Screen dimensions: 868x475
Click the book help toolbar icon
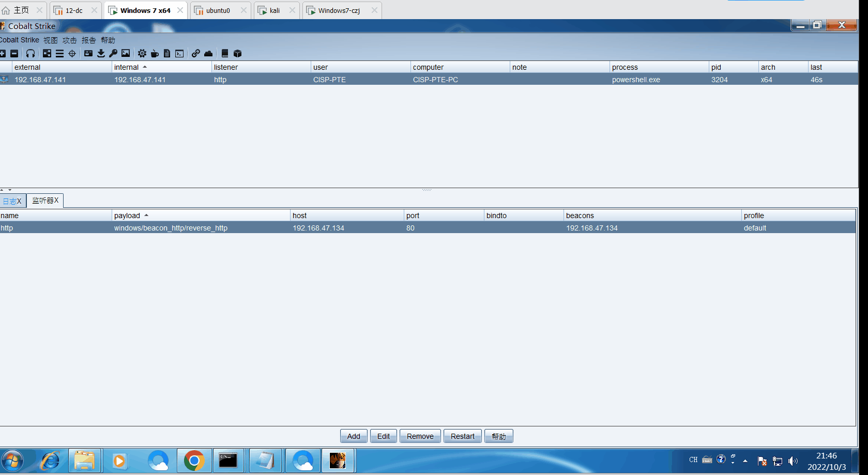pos(225,53)
